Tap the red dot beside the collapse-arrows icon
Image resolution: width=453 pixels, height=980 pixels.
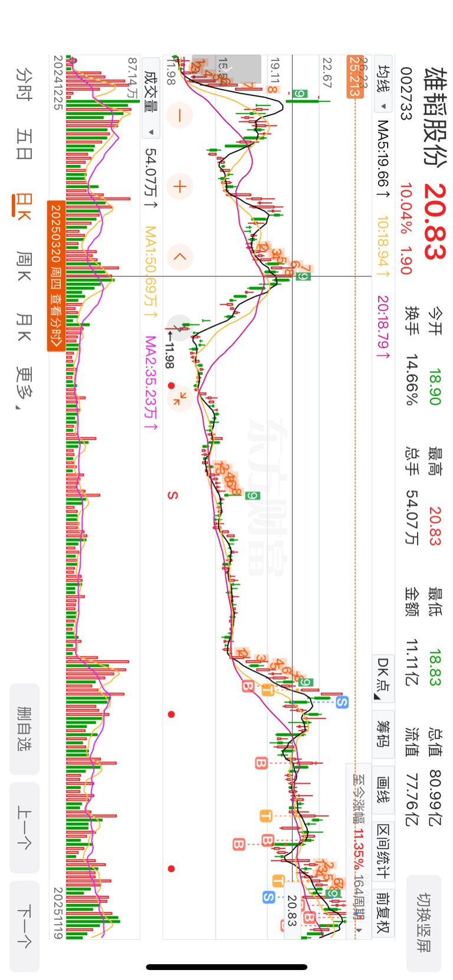(171, 385)
